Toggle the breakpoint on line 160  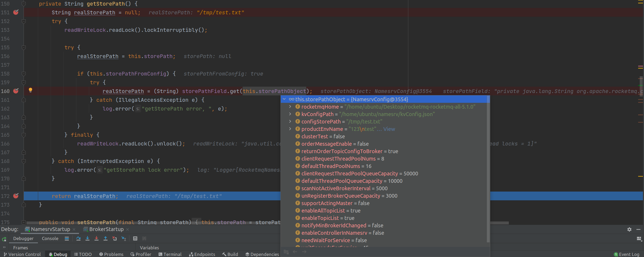pyautogui.click(x=16, y=91)
